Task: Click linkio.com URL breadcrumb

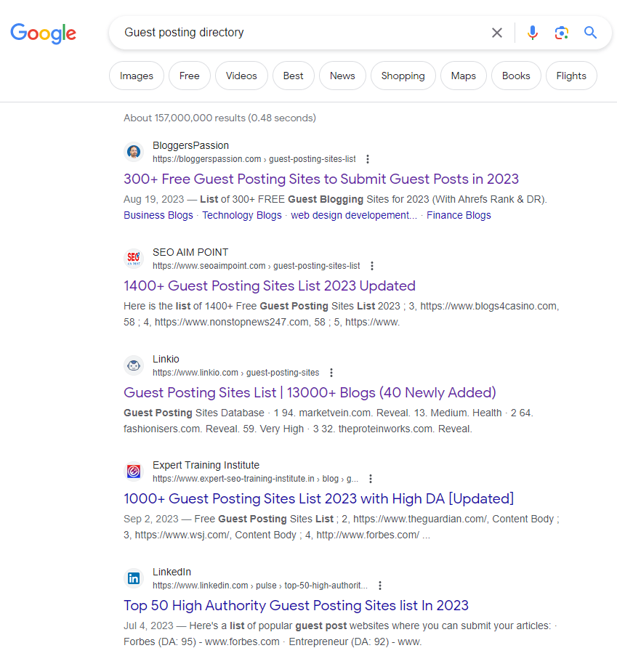Action: tap(235, 373)
